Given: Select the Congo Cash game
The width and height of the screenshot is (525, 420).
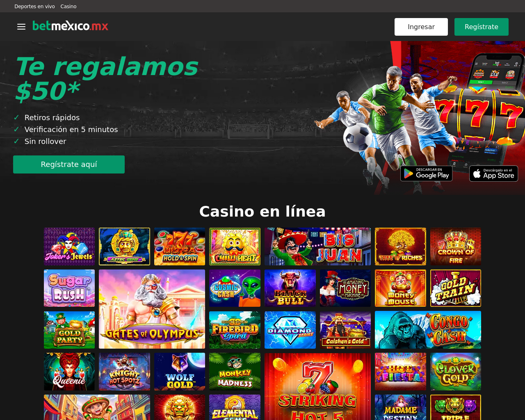Looking at the screenshot, I should click(x=428, y=330).
